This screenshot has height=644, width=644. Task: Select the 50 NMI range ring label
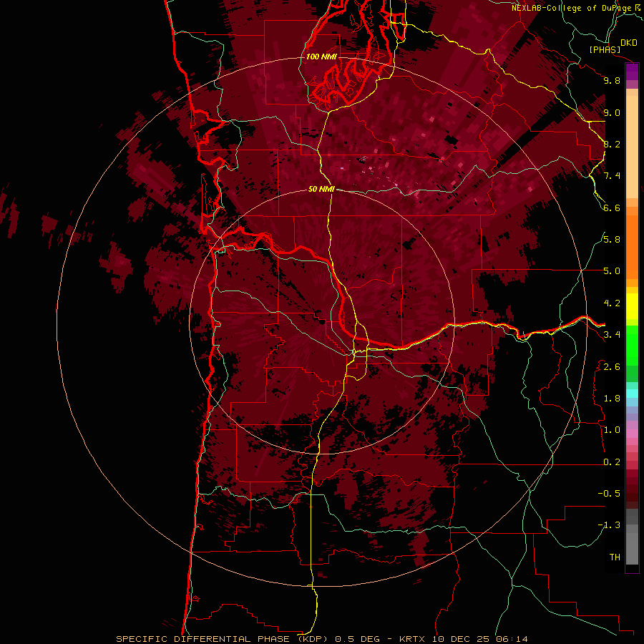(x=321, y=189)
